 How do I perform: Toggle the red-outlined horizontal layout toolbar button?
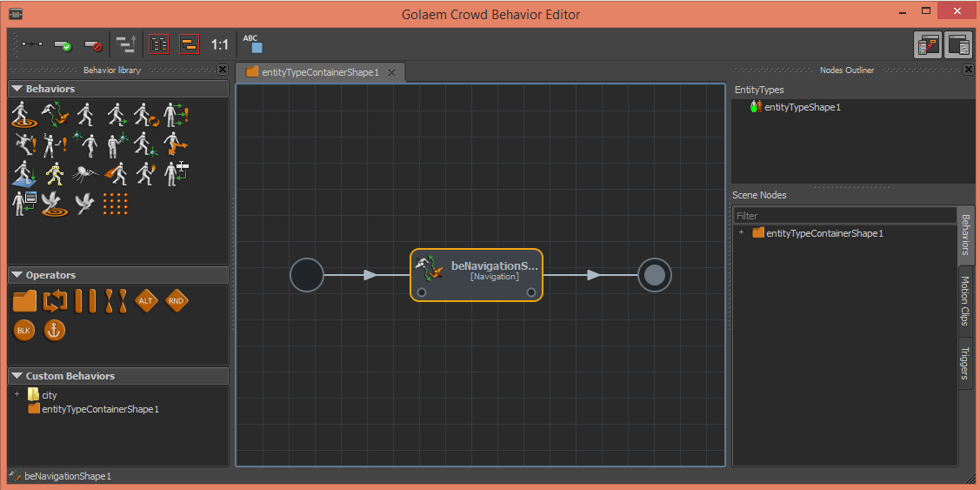click(190, 44)
